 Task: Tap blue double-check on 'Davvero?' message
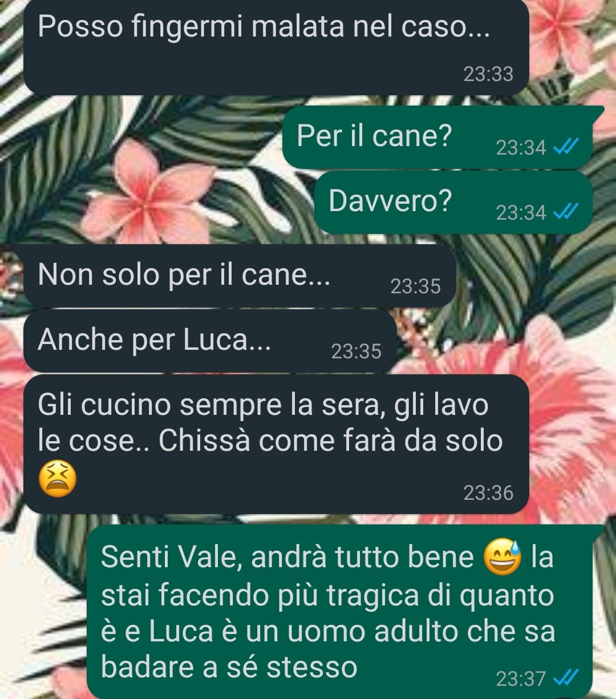coord(567,212)
